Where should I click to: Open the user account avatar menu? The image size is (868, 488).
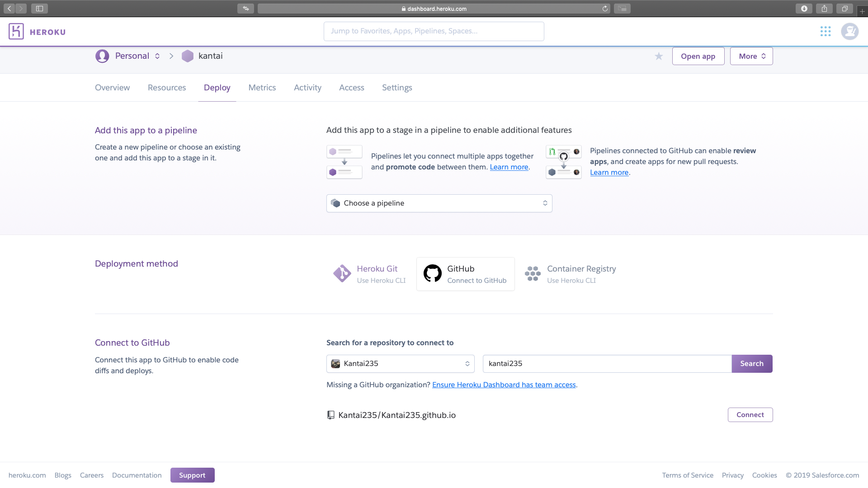point(849,31)
